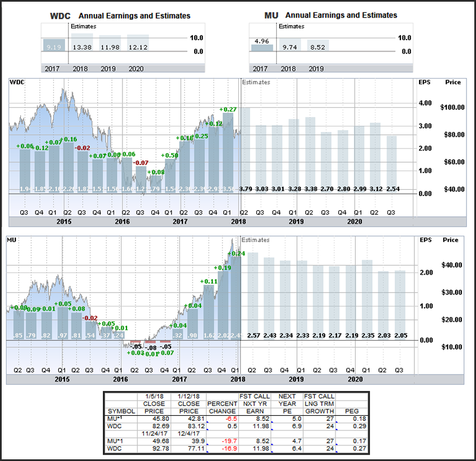The image size is (476, 461).
Task: Click the +0.11 surprise label on MU chart
Action: pos(209,281)
